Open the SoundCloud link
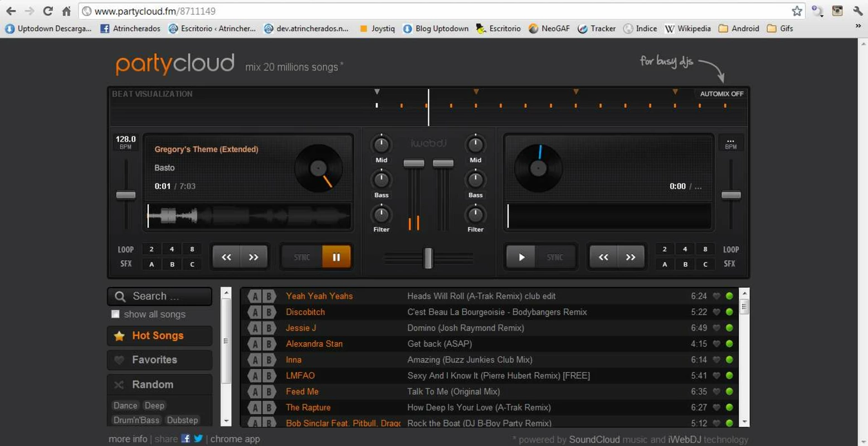 594,439
